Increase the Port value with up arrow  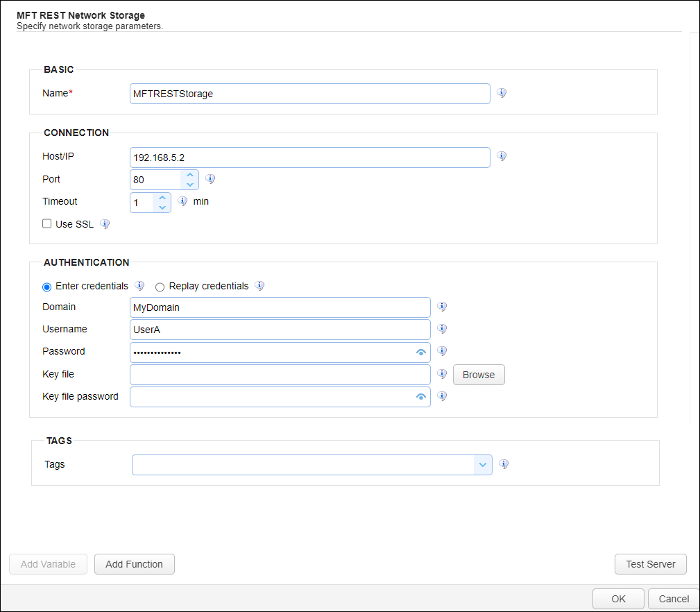pos(189,175)
